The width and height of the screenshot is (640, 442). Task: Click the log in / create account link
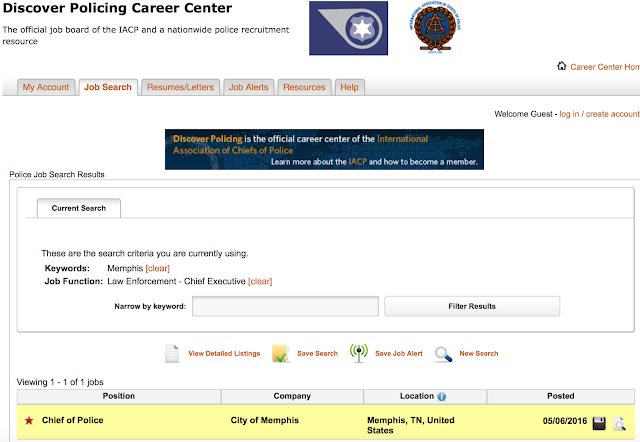point(599,114)
